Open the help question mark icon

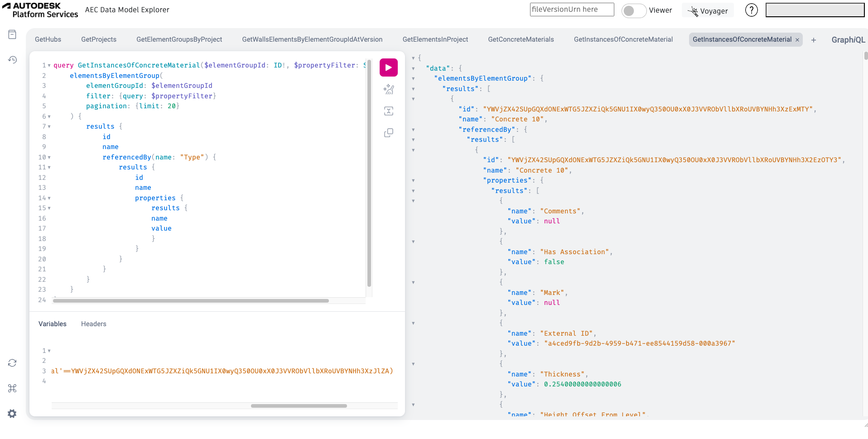tap(751, 10)
